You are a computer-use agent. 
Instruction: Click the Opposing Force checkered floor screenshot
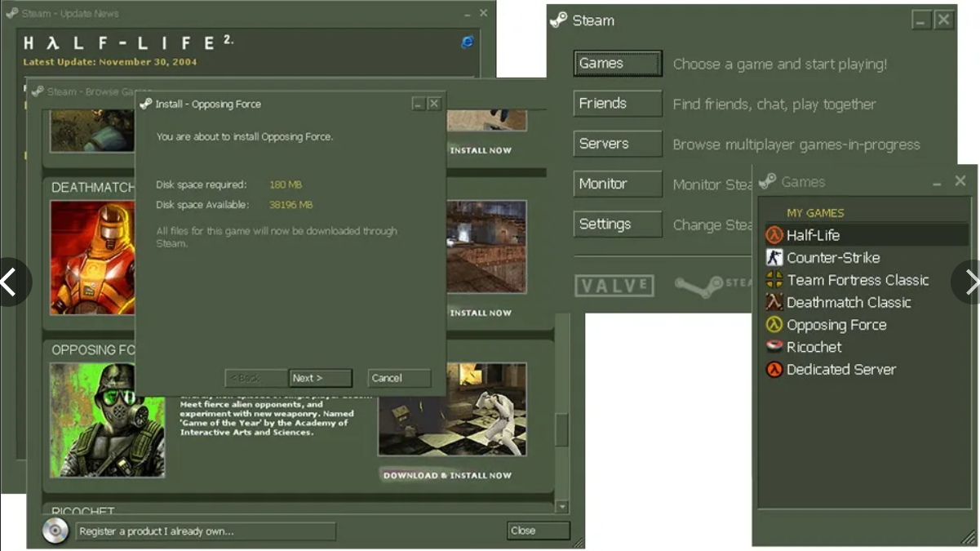click(452, 409)
